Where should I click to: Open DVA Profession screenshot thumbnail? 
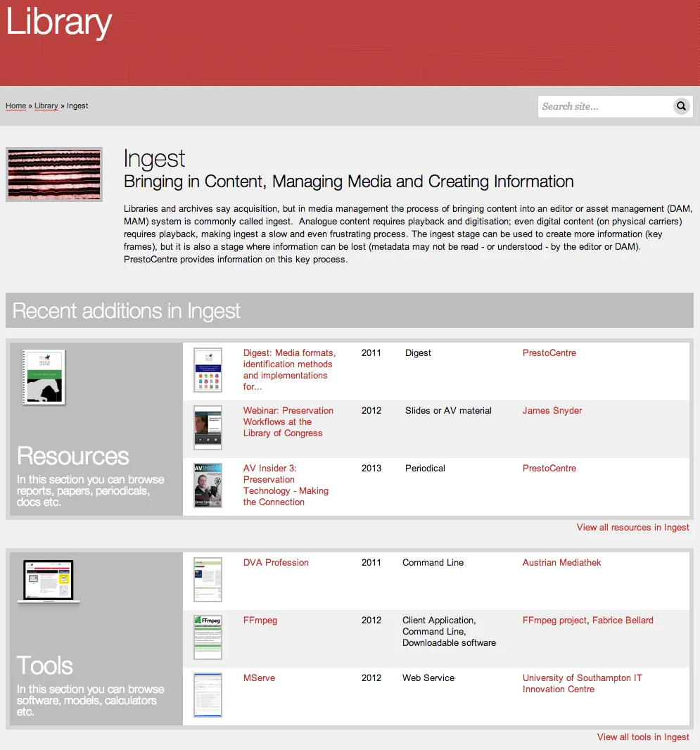(208, 580)
